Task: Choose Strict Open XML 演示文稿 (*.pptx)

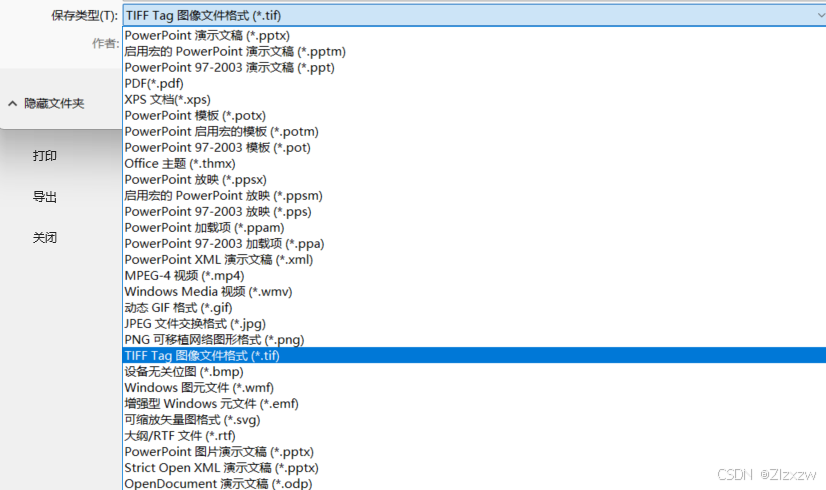Action: [x=474, y=468]
